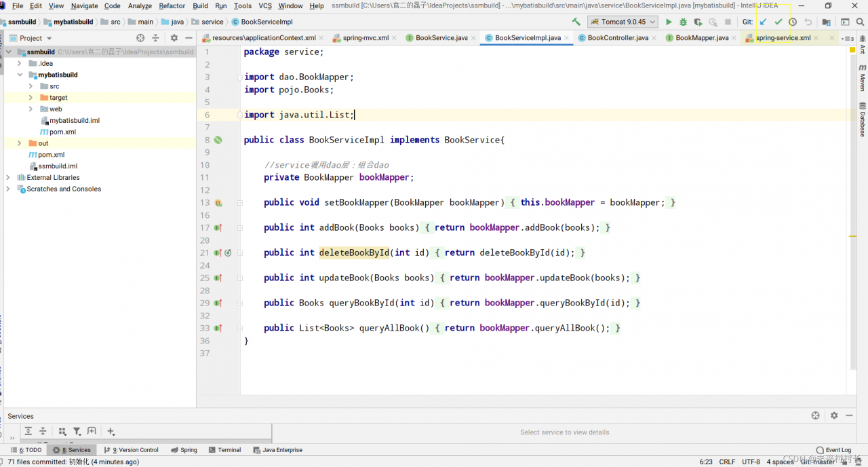
Task: Expand the src folder arrow
Action: click(31, 86)
